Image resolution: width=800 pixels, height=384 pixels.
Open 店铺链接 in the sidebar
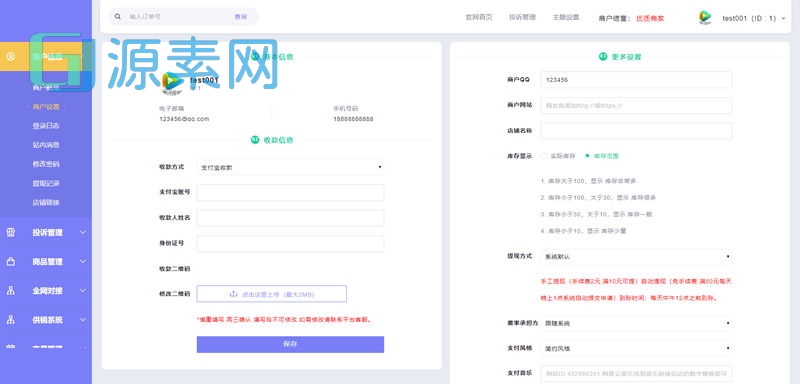click(46, 202)
